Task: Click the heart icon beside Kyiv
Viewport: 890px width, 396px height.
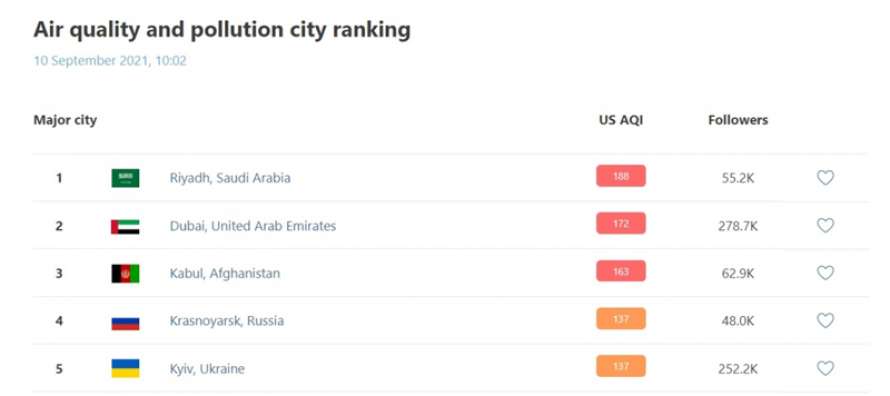Action: (825, 369)
